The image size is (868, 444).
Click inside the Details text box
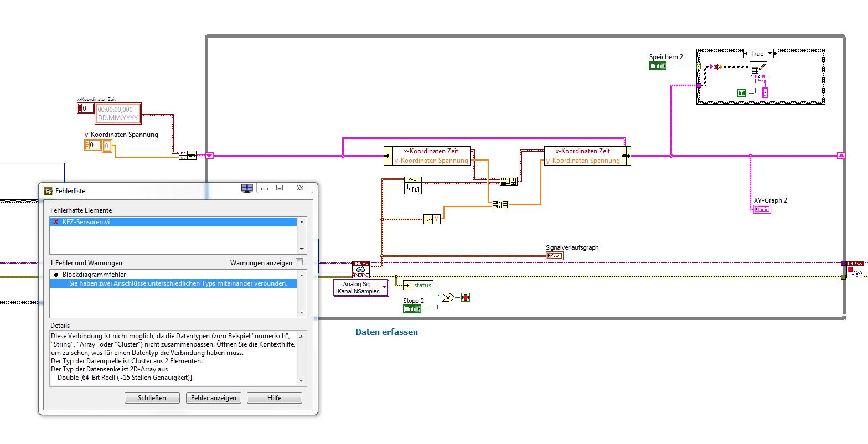173,358
